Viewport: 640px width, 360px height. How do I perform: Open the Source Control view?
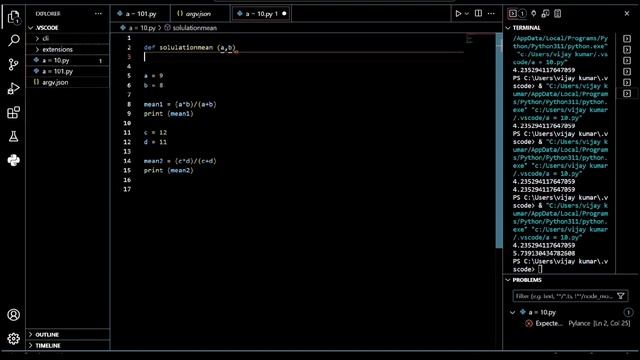point(13,64)
